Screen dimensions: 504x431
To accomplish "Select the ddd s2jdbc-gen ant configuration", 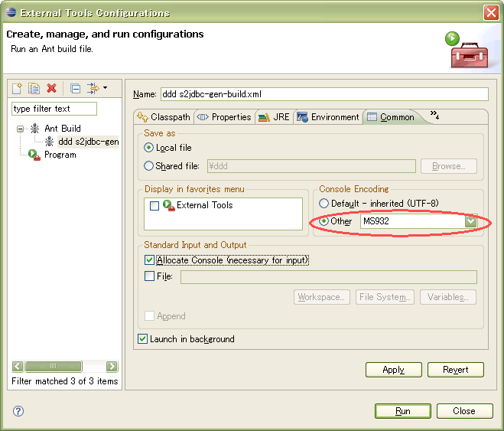I will pyautogui.click(x=87, y=142).
